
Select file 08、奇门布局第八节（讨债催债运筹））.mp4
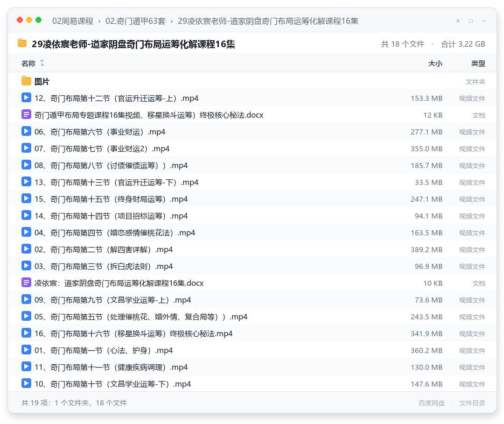[x=111, y=166]
